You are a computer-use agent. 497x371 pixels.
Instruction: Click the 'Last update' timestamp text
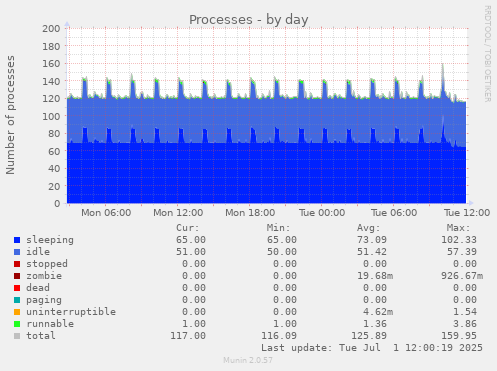click(x=372, y=348)
